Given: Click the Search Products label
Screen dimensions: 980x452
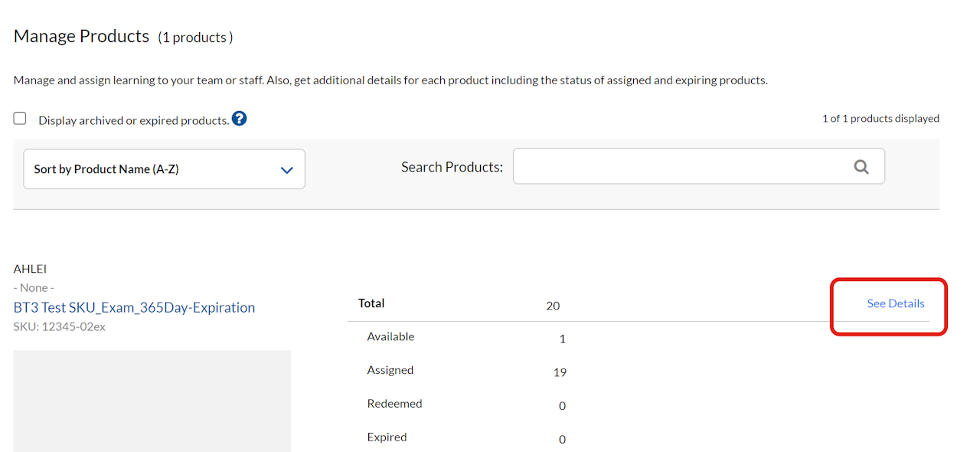Looking at the screenshot, I should coord(452,167).
